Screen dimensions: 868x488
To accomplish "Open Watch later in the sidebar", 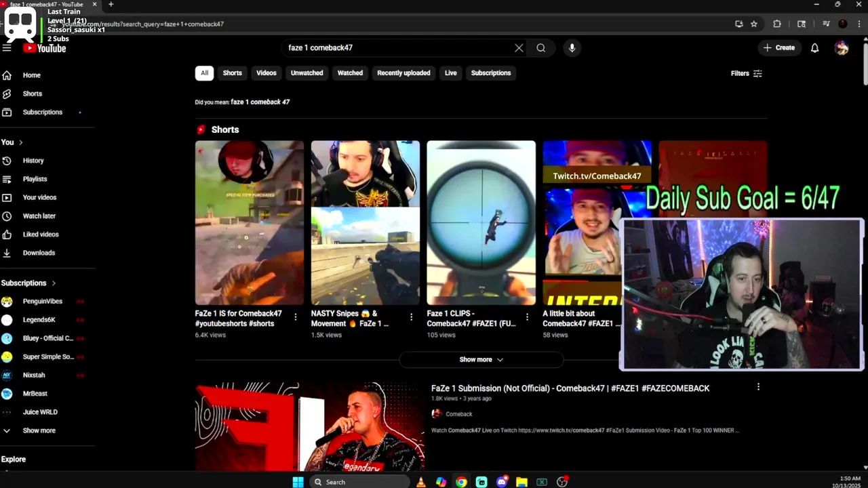I will [39, 216].
